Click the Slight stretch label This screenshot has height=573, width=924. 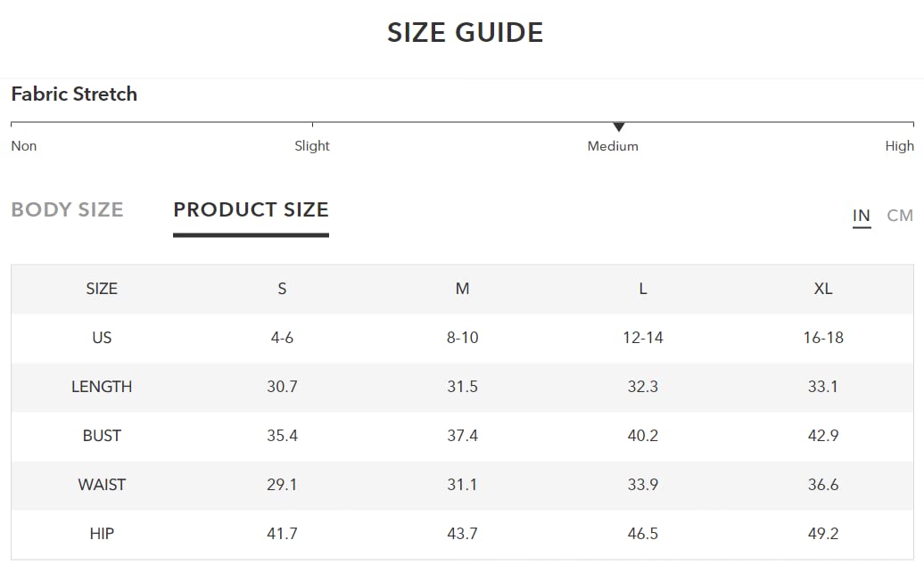pos(312,146)
